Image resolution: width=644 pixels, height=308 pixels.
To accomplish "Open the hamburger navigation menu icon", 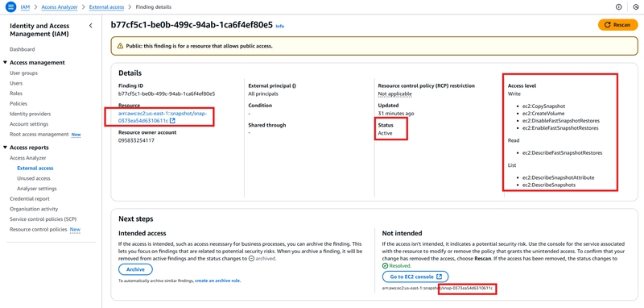I will (x=11, y=7).
